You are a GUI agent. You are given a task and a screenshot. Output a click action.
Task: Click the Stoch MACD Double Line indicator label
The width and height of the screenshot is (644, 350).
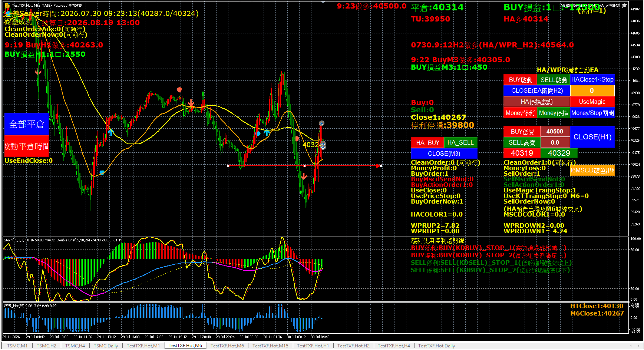63,240
